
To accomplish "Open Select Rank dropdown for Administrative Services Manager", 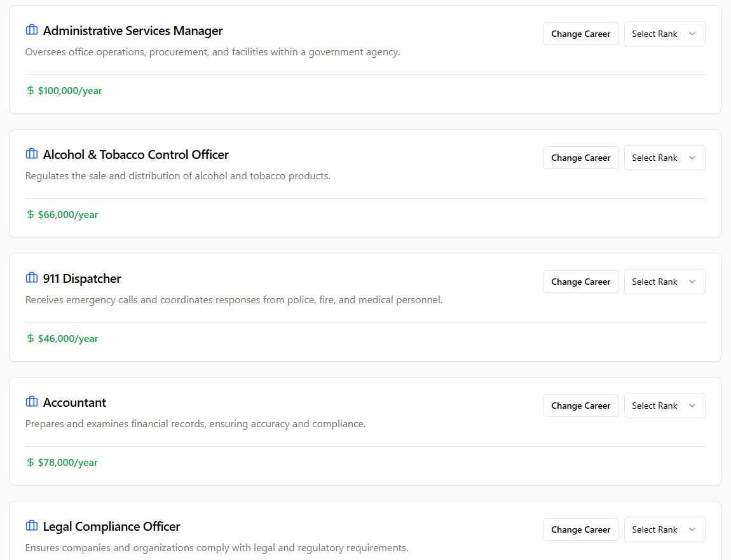I will 664,34.
